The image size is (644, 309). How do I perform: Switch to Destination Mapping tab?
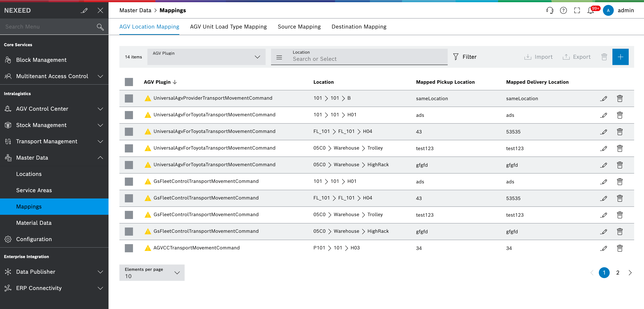click(359, 27)
